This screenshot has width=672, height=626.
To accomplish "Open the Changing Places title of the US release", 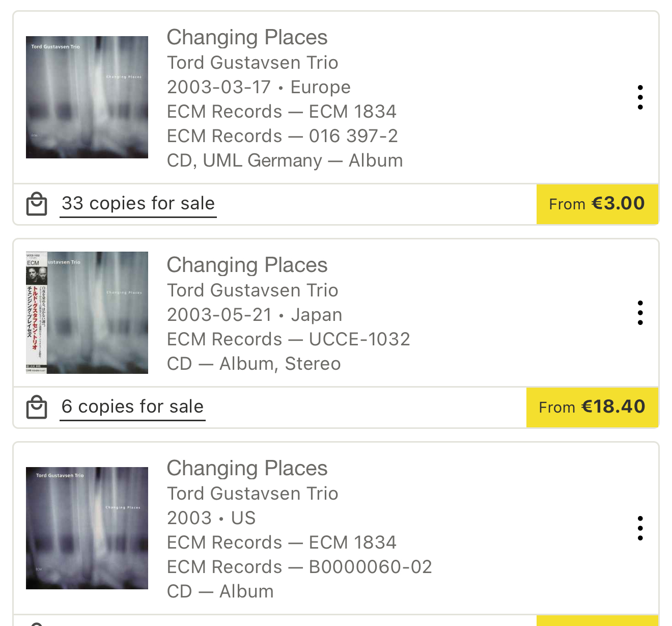I will [x=247, y=469].
